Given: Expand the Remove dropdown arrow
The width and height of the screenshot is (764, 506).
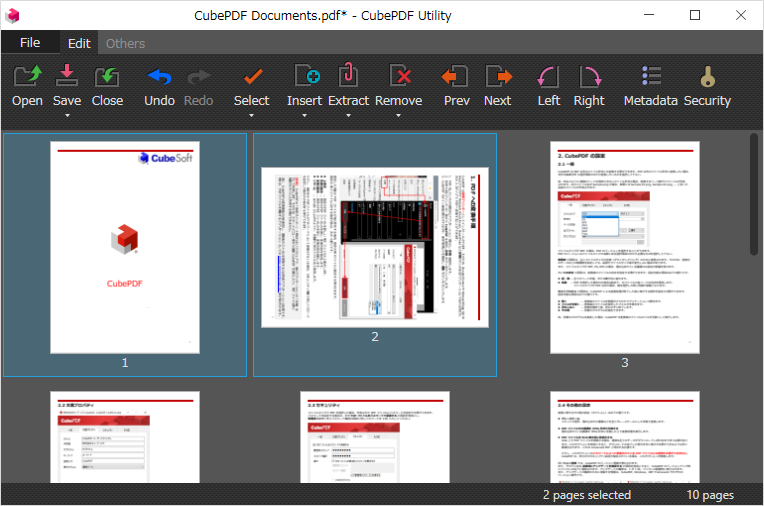Looking at the screenshot, I should pos(398,116).
